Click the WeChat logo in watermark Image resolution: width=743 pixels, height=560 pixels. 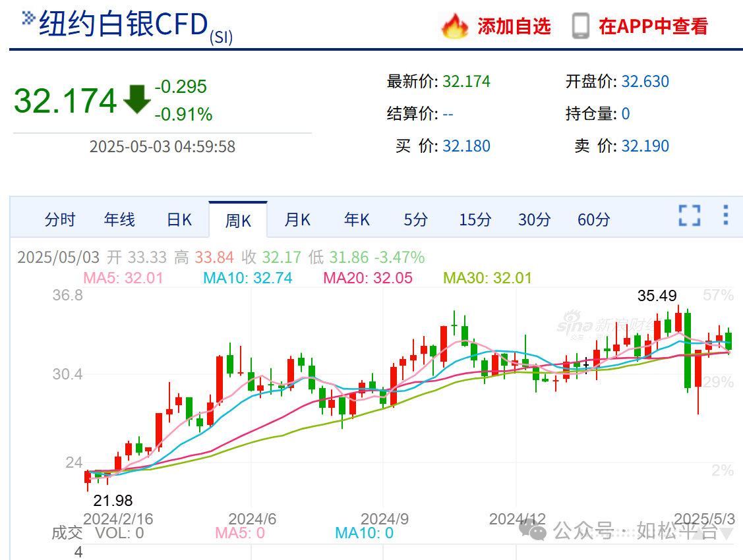[x=533, y=529]
